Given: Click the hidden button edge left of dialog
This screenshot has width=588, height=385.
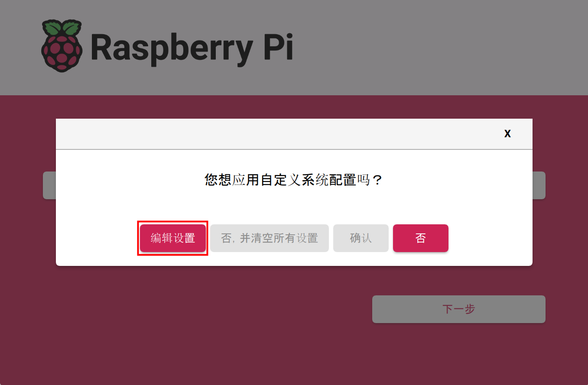Looking at the screenshot, I should tap(49, 185).
